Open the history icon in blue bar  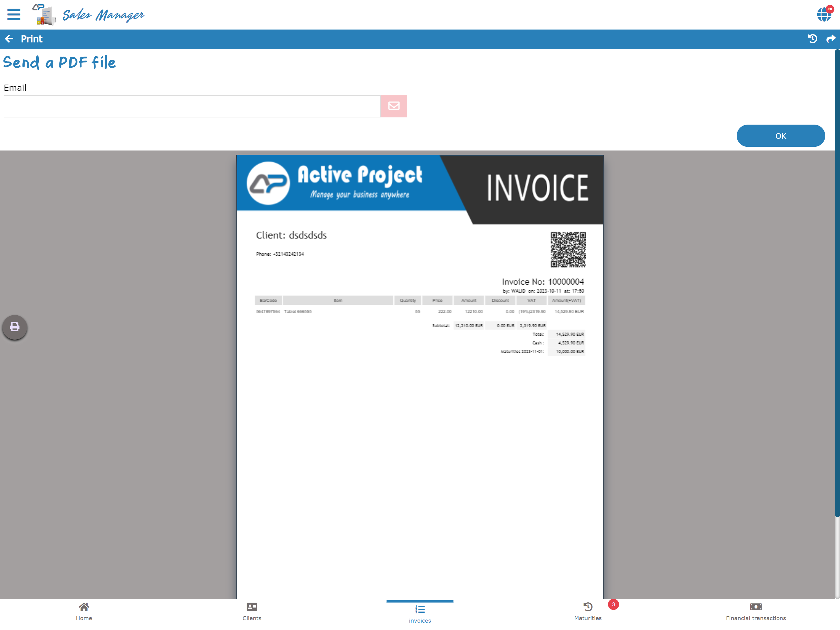coord(812,39)
